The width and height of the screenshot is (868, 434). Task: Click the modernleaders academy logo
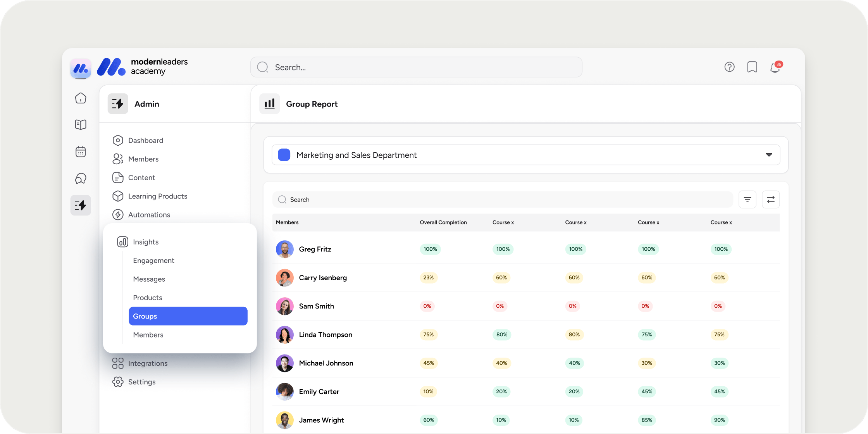coord(142,67)
